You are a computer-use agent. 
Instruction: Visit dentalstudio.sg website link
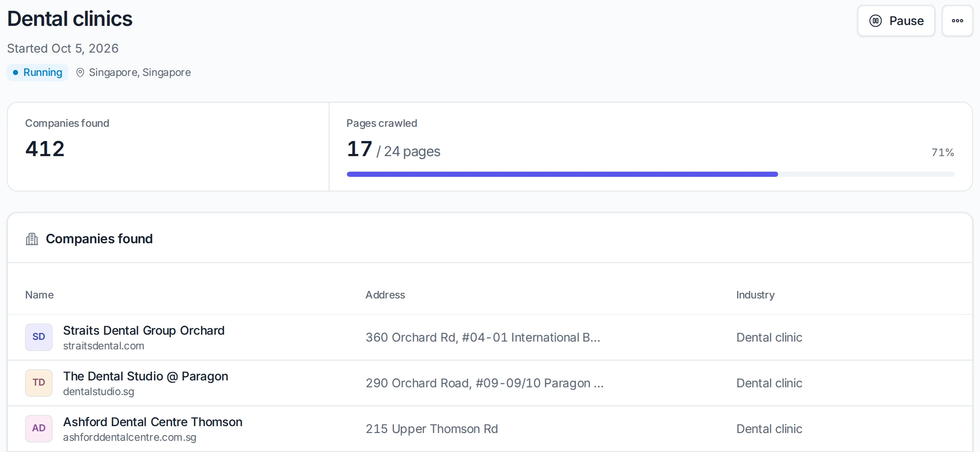[98, 392]
